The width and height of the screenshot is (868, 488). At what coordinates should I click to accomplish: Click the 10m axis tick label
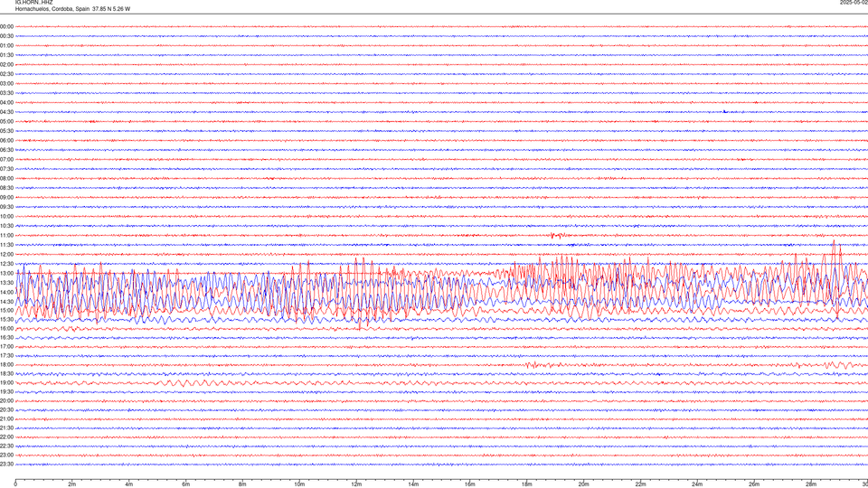click(x=299, y=484)
